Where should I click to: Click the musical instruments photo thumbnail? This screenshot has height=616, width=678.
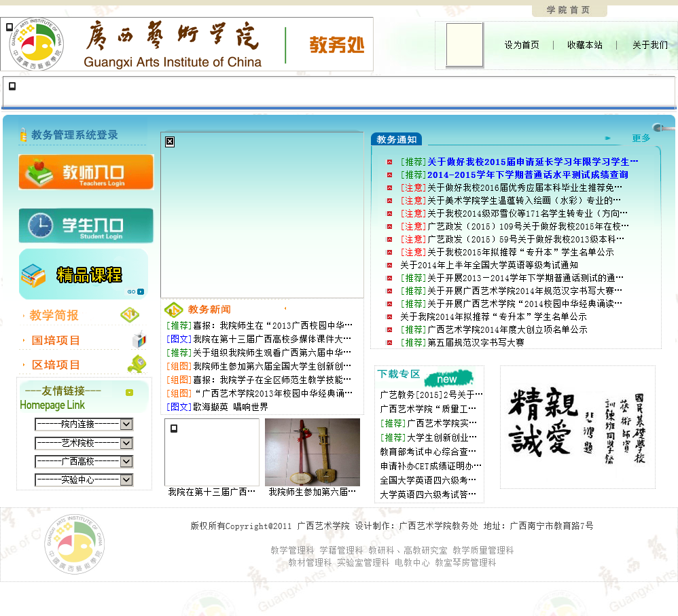pyautogui.click(x=313, y=452)
